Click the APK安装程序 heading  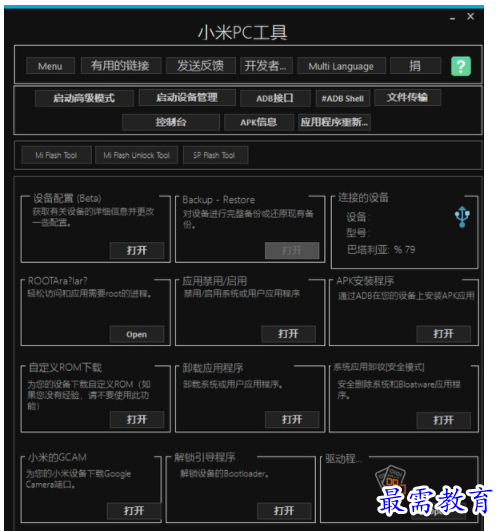point(365,281)
